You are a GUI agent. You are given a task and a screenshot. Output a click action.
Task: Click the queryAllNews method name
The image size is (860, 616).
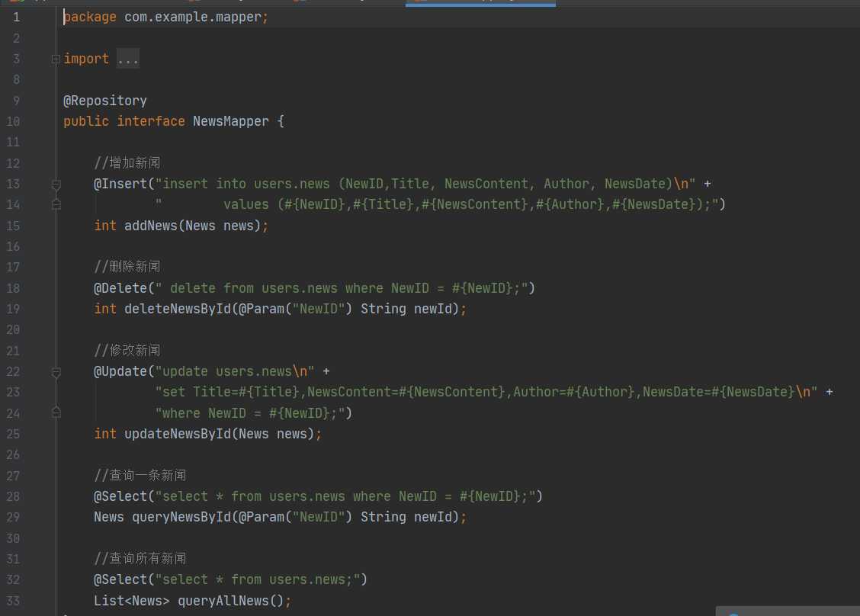[x=223, y=601]
